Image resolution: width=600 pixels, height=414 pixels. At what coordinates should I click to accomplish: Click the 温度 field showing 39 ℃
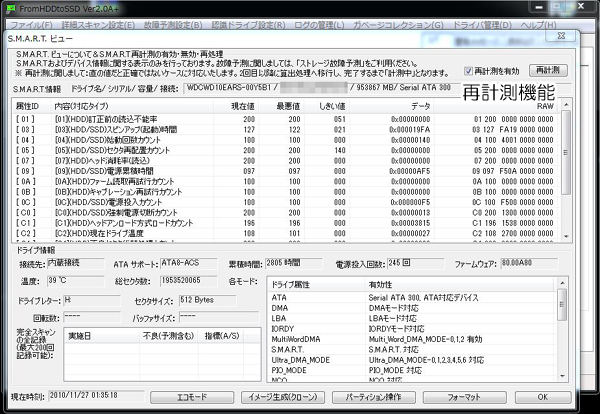pos(75,281)
